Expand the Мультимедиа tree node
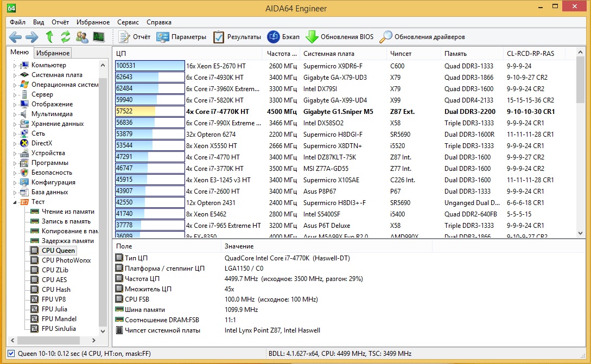The height and width of the screenshot is (364, 591). click(15, 114)
